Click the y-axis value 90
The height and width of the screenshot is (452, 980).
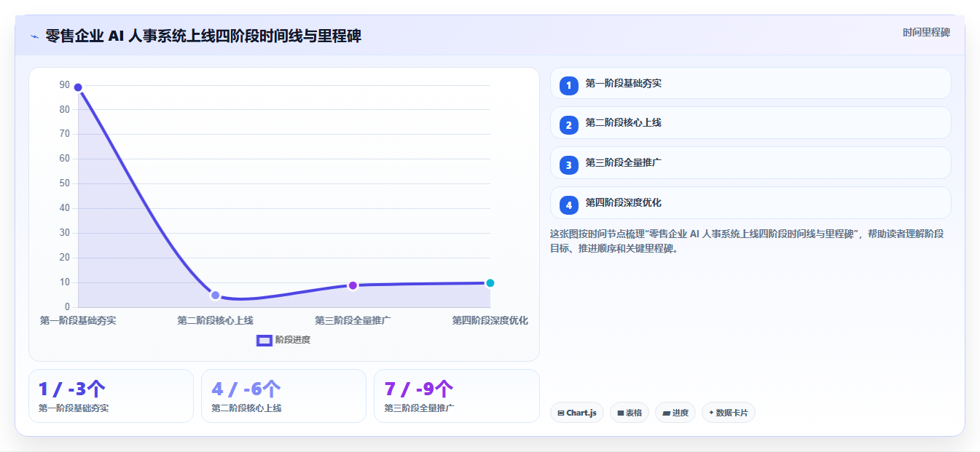[65, 85]
